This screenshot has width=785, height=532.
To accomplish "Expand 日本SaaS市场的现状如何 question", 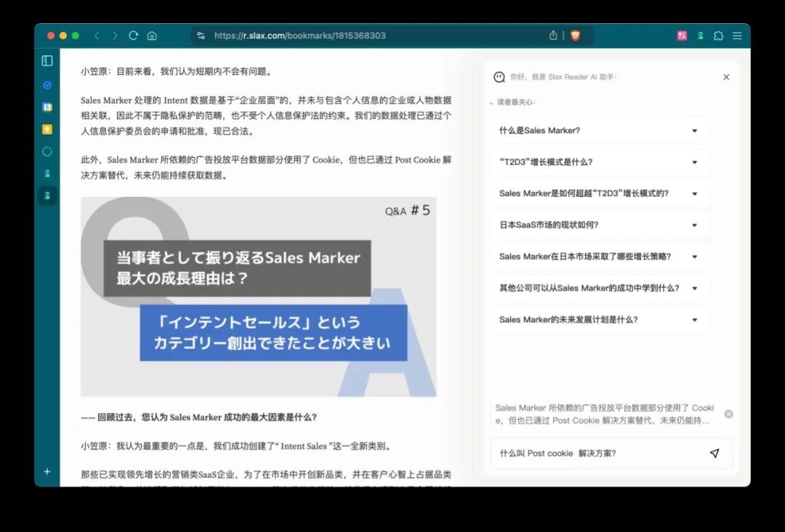I will pyautogui.click(x=600, y=225).
